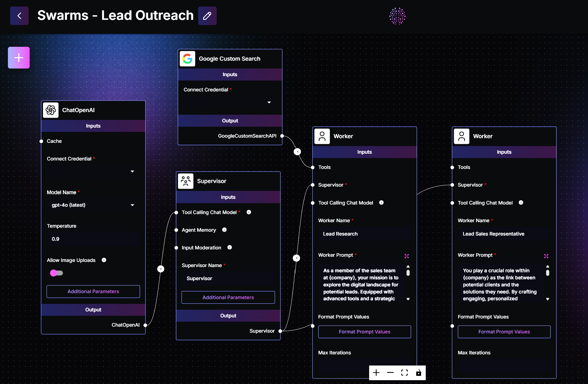This screenshot has height=384, width=588.
Task: Delete the Google search to Tools edge
Action: pyautogui.click(x=298, y=152)
